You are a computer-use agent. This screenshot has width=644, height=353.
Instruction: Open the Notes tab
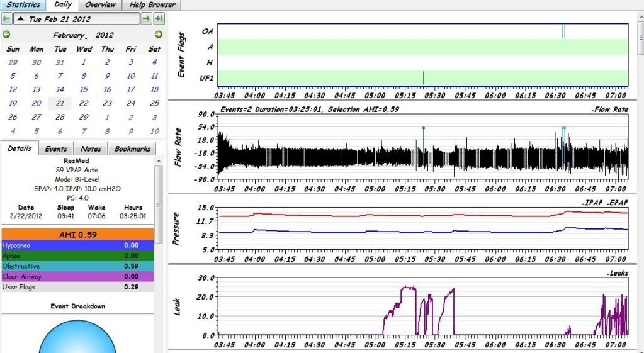point(91,149)
